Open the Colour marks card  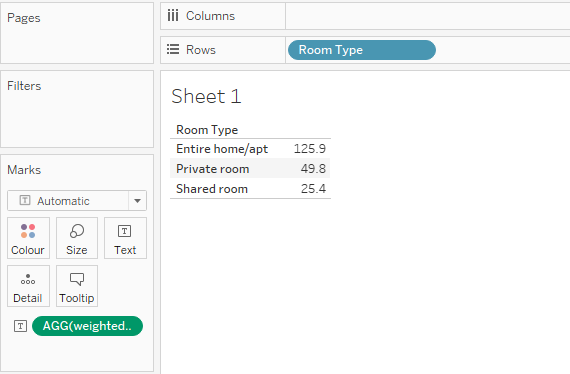click(28, 238)
